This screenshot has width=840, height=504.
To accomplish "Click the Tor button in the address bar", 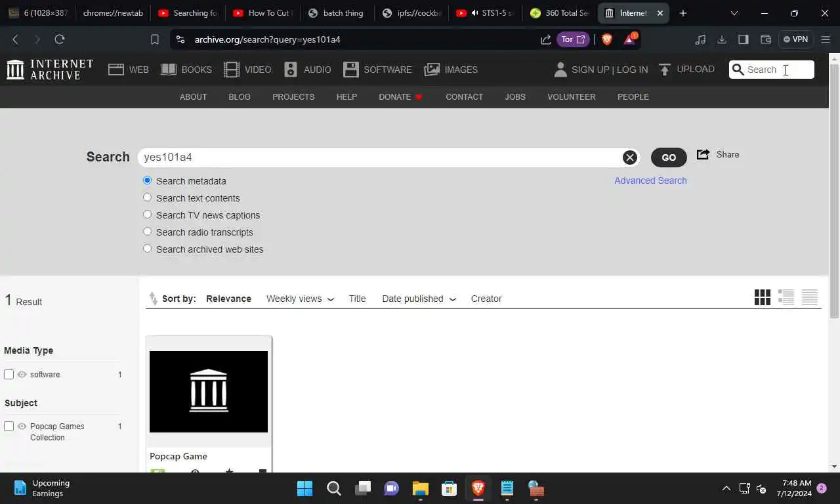I will coord(573,39).
